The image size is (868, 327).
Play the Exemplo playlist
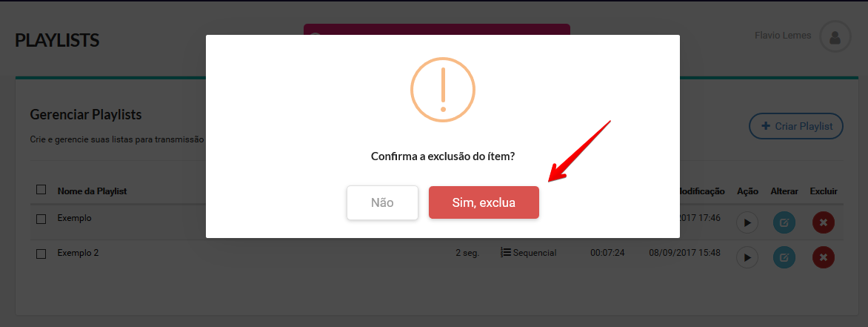[x=747, y=222]
